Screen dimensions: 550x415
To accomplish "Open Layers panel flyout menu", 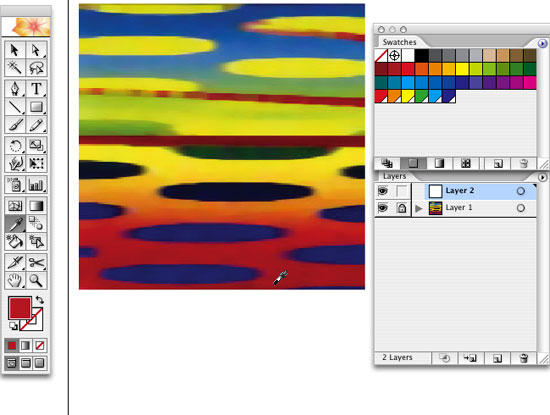I will coord(542,178).
